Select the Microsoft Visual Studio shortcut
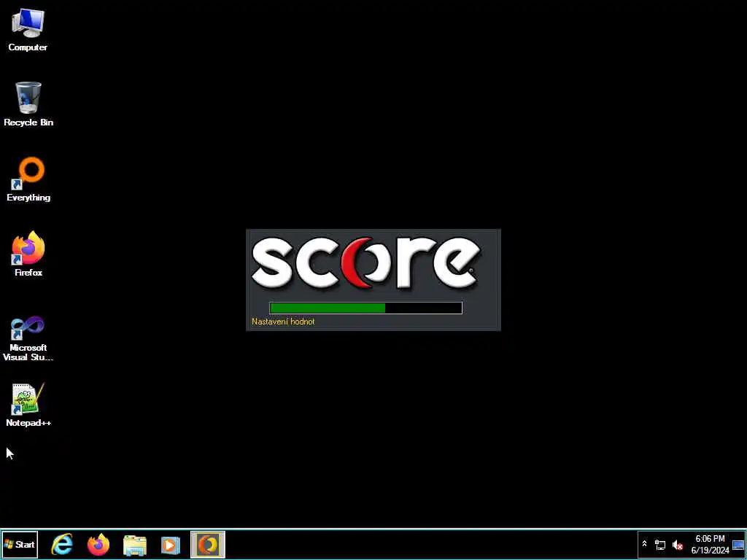Image resolution: width=747 pixels, height=560 pixels. (28, 338)
